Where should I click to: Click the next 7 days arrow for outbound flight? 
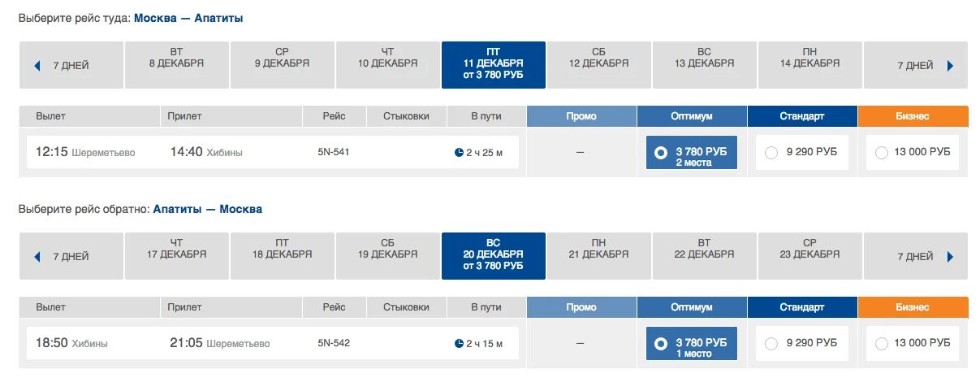point(950,66)
